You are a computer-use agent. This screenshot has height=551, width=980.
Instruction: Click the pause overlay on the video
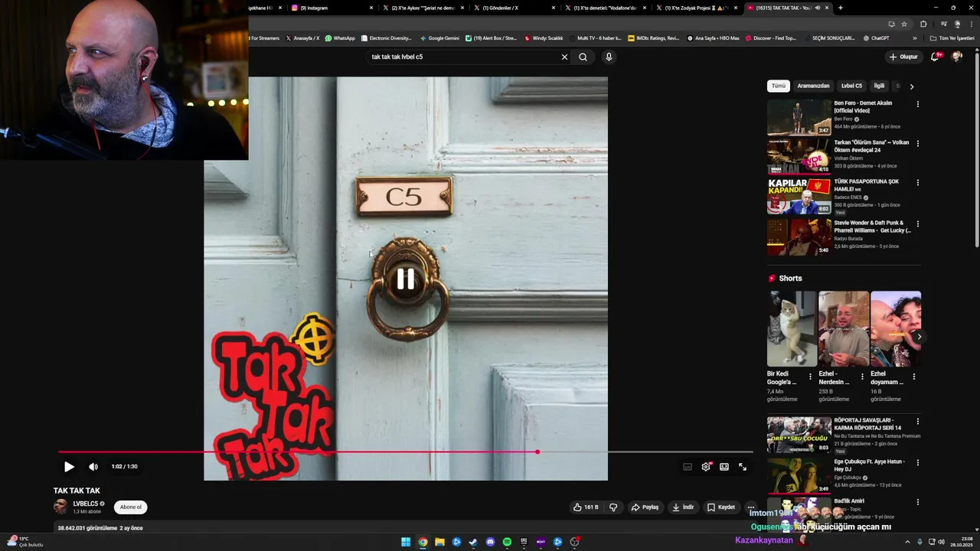405,279
